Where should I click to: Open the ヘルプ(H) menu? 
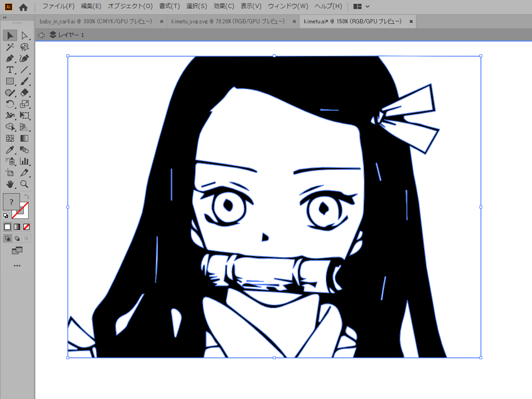(x=328, y=6)
